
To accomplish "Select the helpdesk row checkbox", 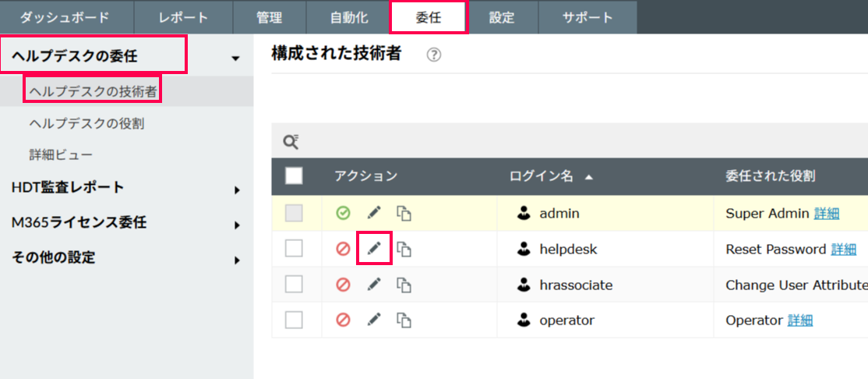I will pos(294,249).
